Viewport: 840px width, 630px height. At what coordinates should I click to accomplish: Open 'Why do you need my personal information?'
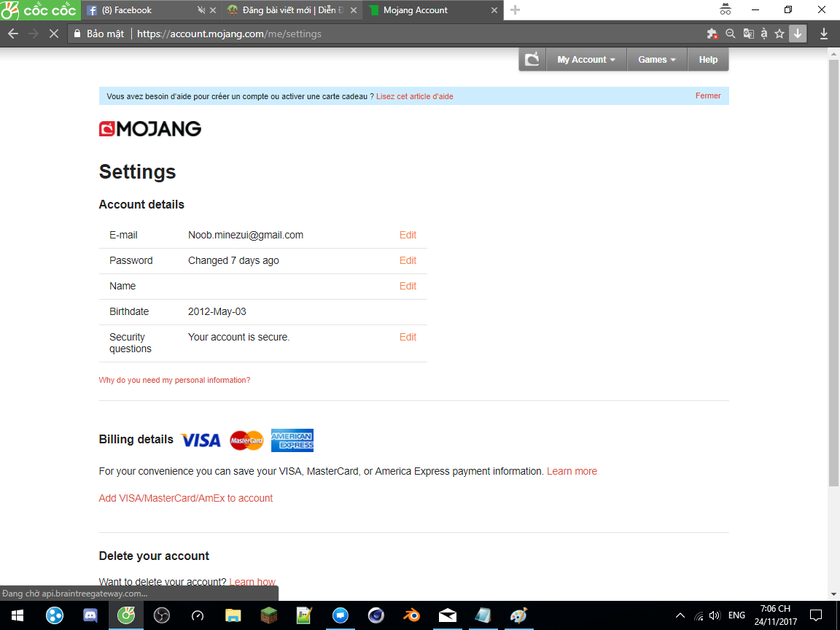pos(174,380)
